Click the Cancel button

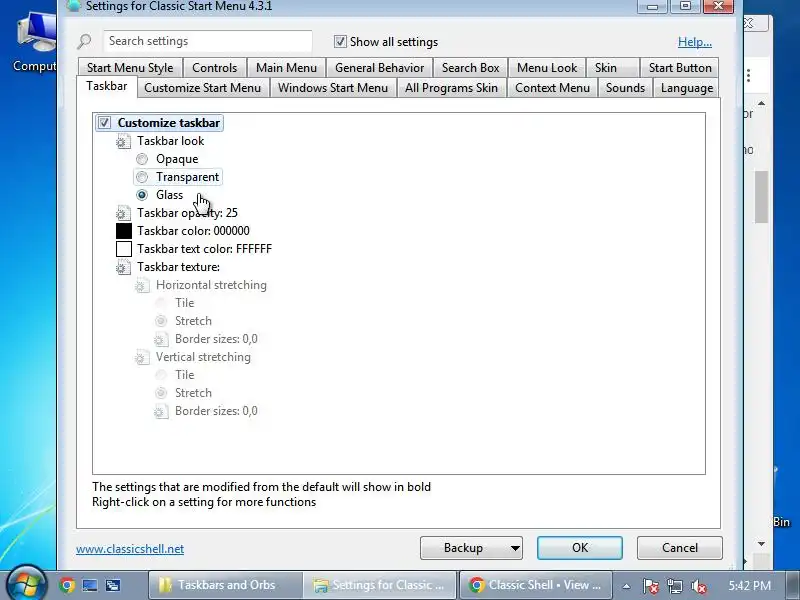point(680,548)
